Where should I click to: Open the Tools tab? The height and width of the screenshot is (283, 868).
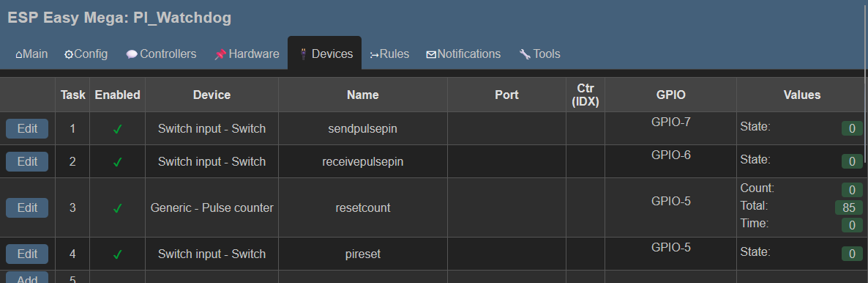(539, 54)
